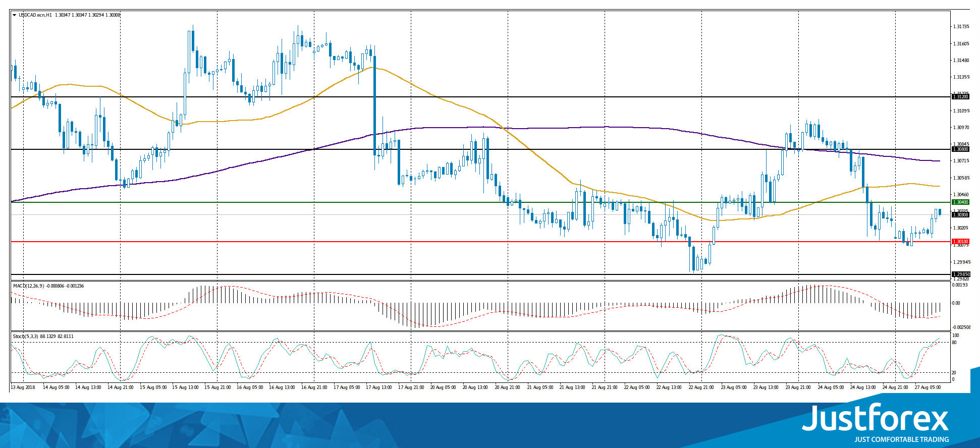Click the 21 Aug 05:00 time label
Image resolution: width=980 pixels, height=448 pixels.
pyautogui.click(x=540, y=387)
